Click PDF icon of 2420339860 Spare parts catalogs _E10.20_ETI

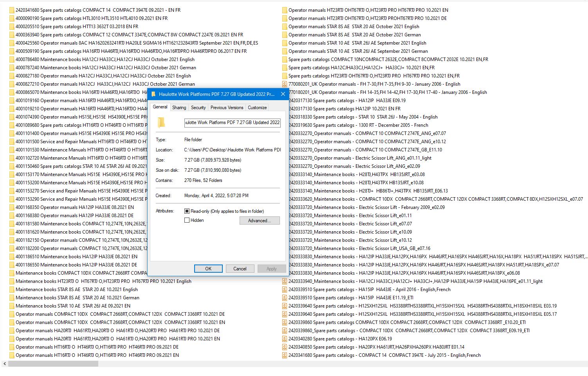[x=285, y=322]
